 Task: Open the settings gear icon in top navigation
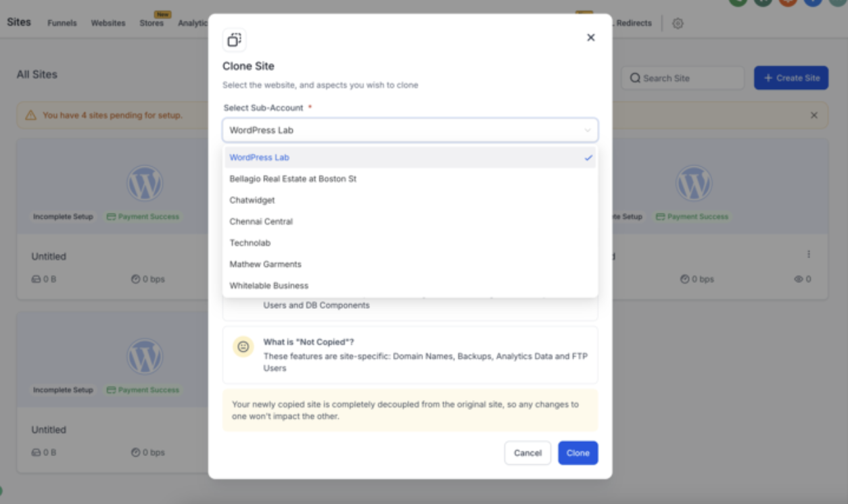pos(678,24)
